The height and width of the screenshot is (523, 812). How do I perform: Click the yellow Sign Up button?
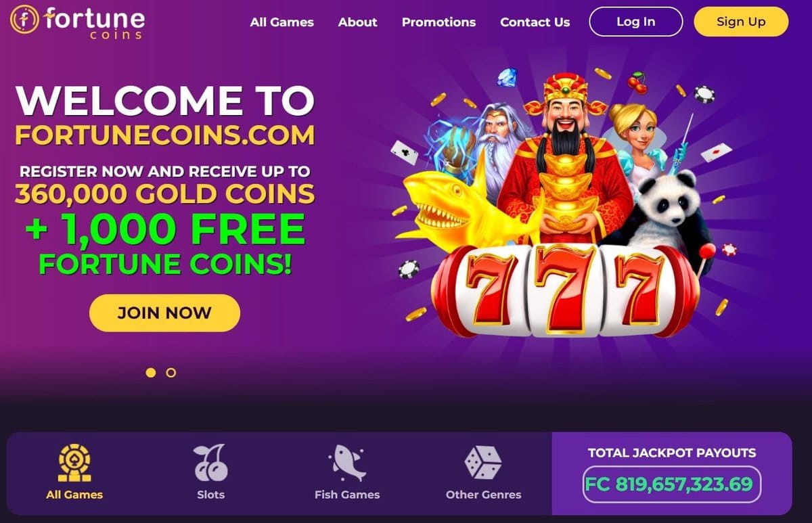(x=741, y=22)
